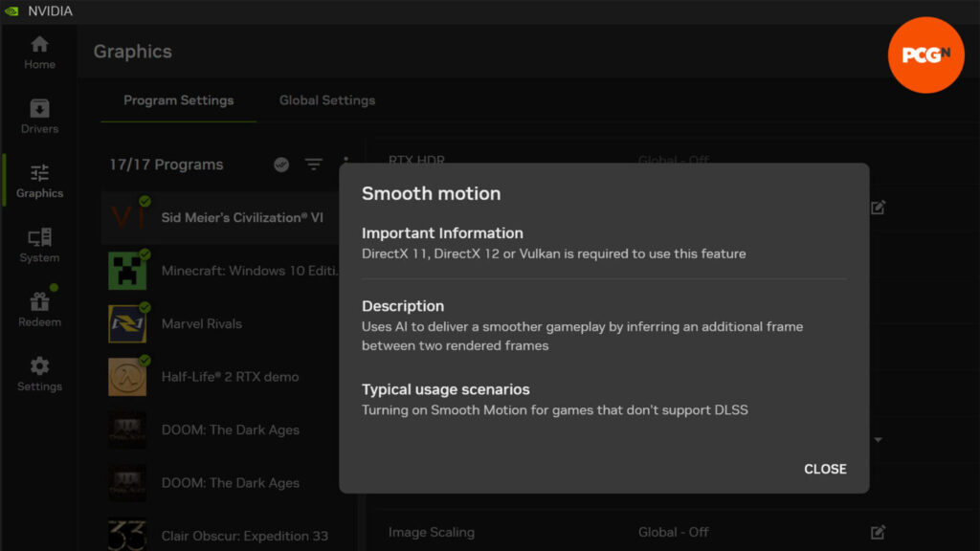Go to the Drivers section

pyautogui.click(x=39, y=117)
